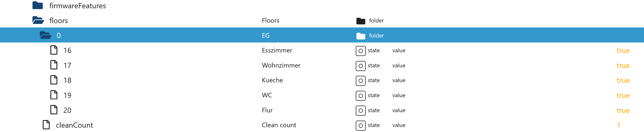The height and width of the screenshot is (132, 644).
Task: Click the white folder icon in EG row
Action: tap(361, 36)
